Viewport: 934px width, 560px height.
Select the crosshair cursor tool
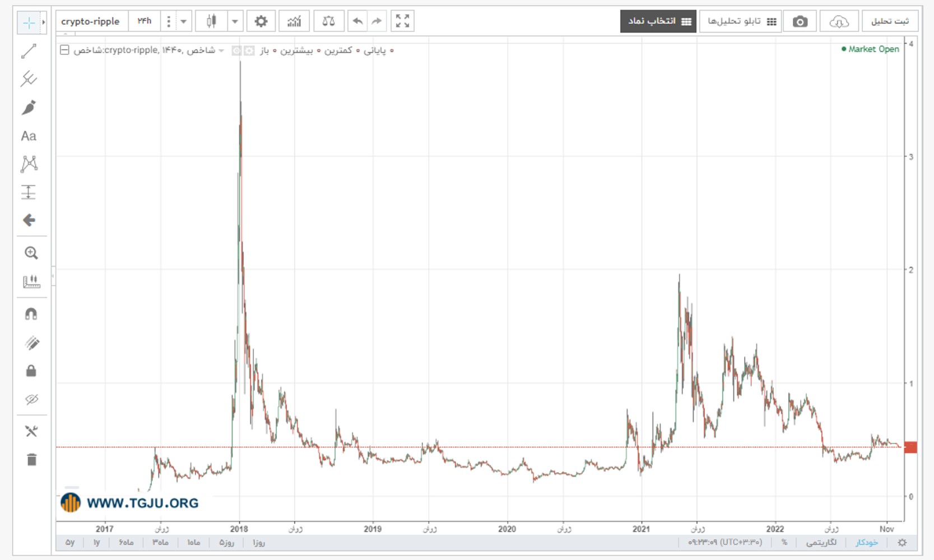click(x=28, y=22)
